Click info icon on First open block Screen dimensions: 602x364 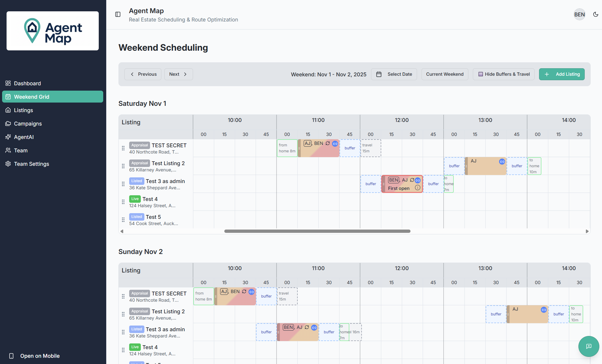coord(418,188)
